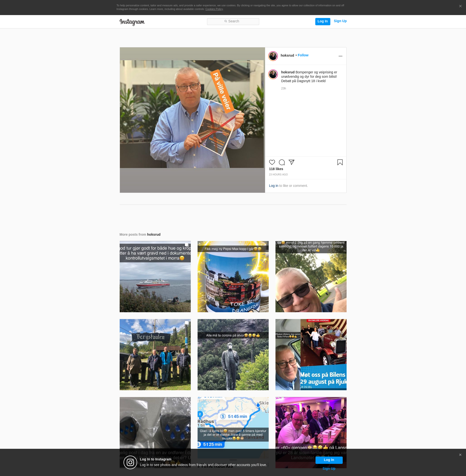Screen dimensions: 466x476
Task: Click the Instagram logo
Action: pyautogui.click(x=132, y=22)
